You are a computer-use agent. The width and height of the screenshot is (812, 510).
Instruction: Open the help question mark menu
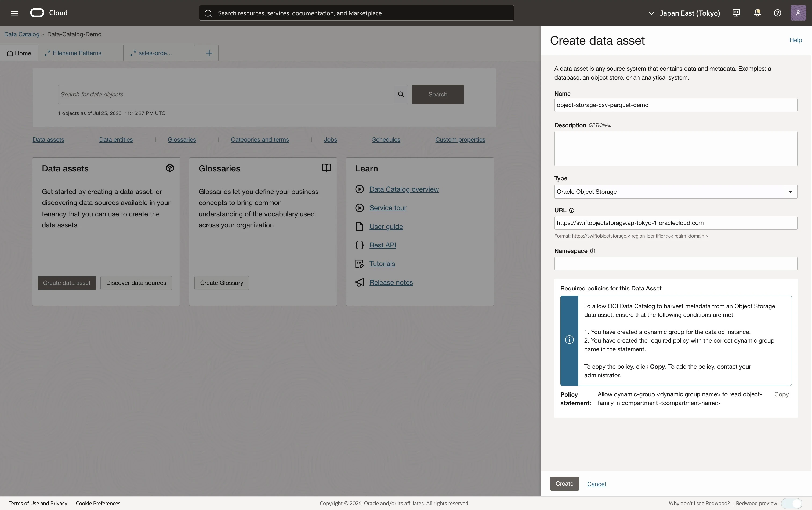point(778,13)
